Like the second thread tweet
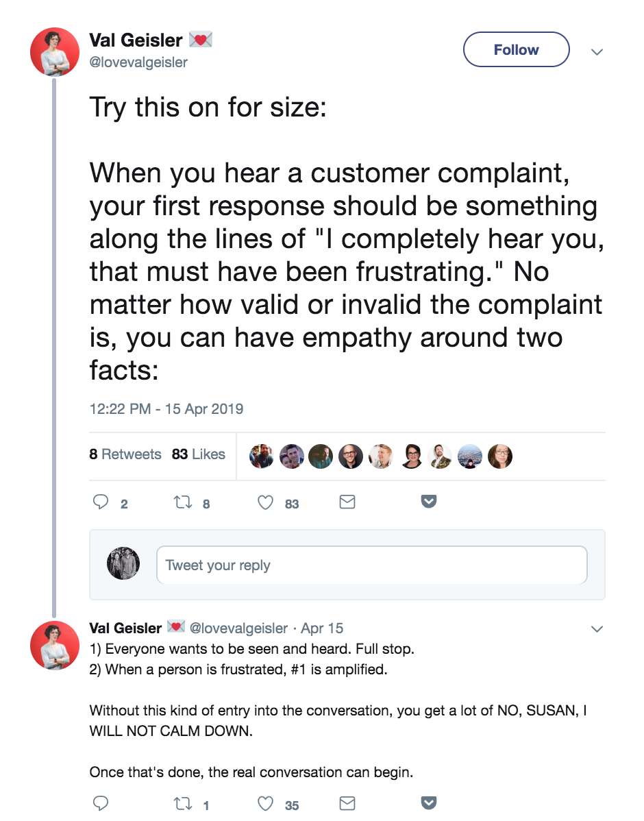The image size is (644, 821). tap(265, 804)
